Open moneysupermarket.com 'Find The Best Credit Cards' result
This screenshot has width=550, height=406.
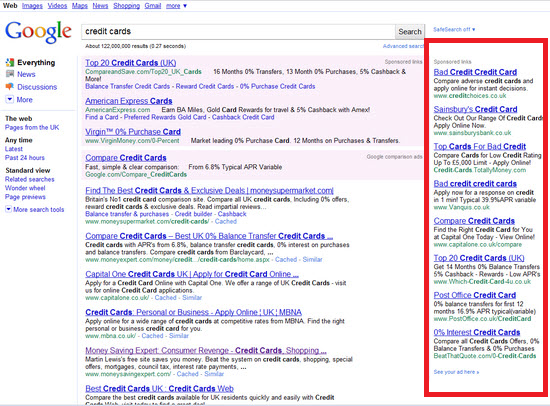click(209, 191)
